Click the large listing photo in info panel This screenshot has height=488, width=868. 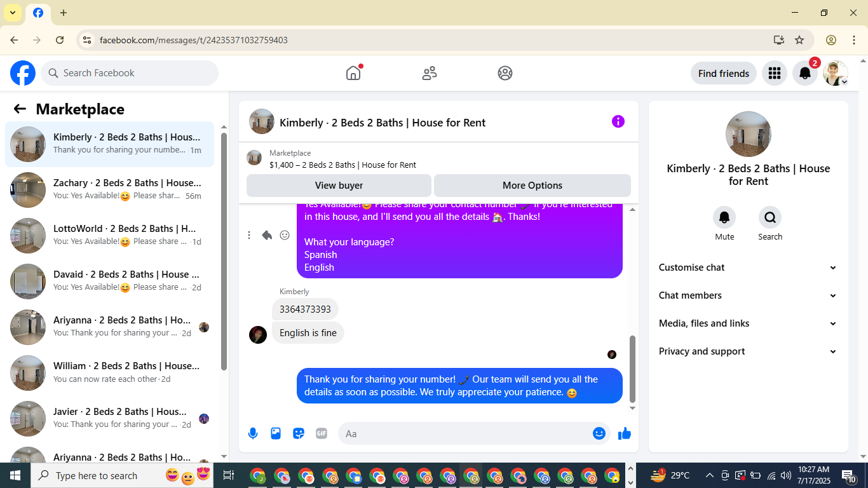(749, 134)
